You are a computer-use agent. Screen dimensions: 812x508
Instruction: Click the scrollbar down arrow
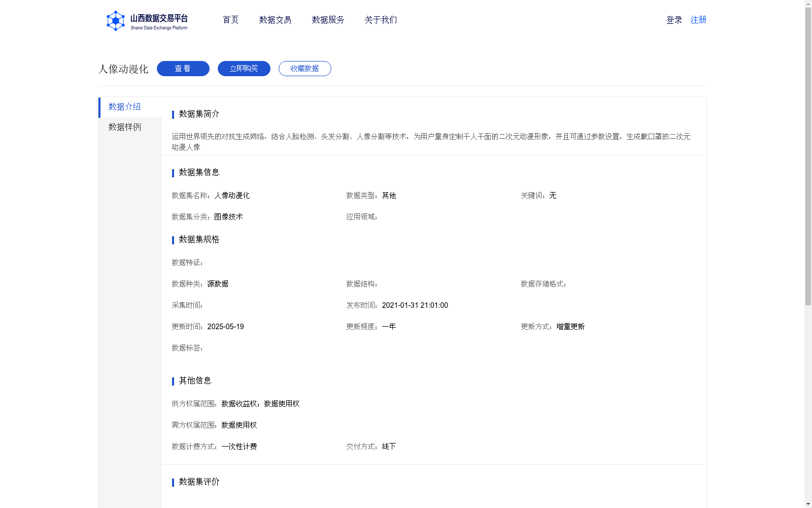[808, 504]
